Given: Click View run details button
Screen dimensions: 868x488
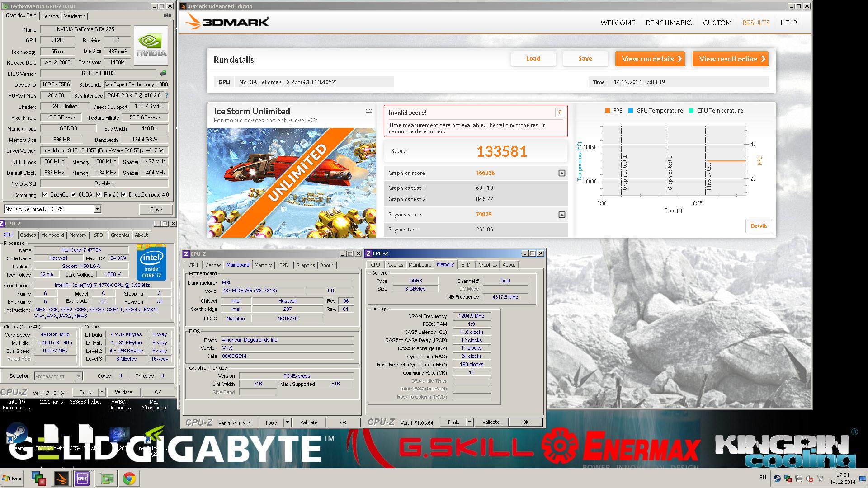Looking at the screenshot, I should tap(650, 59).
